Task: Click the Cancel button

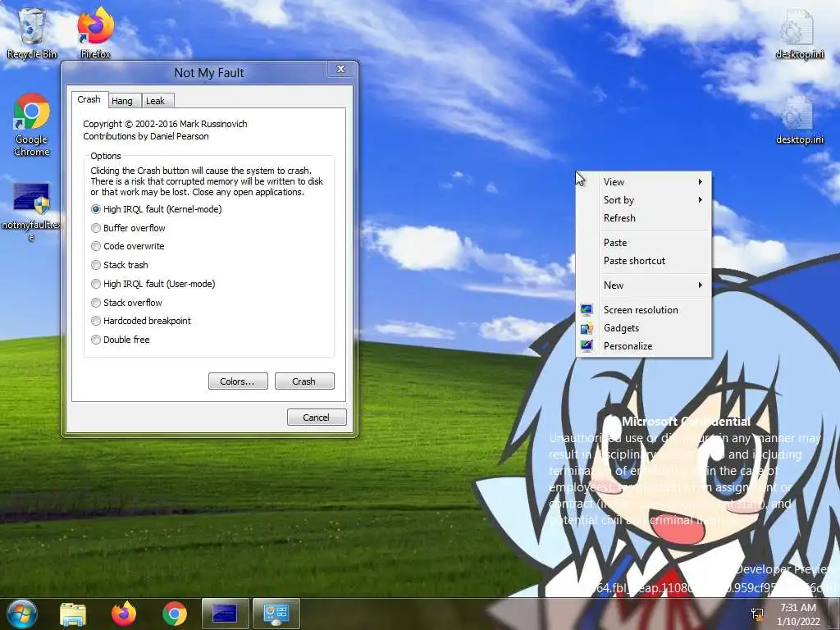Action: point(317,418)
